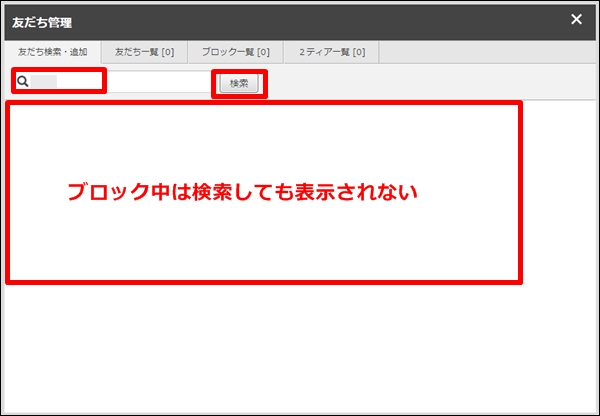600x416 pixels.
Task: Open the ブロック一覧 [0] tab
Action: point(236,52)
